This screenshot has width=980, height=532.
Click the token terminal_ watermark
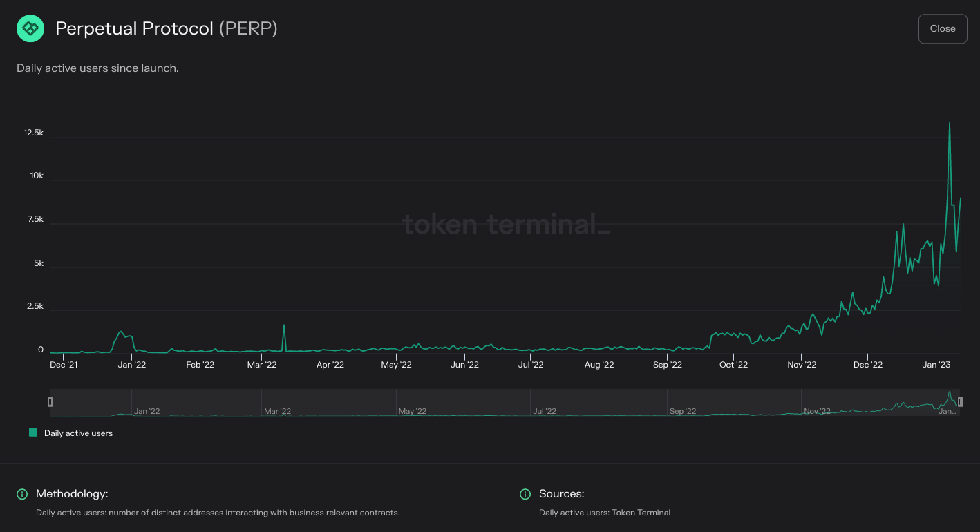pyautogui.click(x=506, y=225)
